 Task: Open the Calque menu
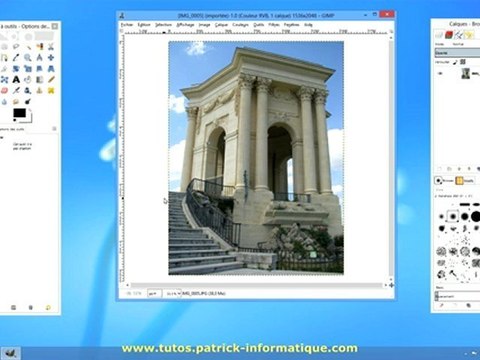[221, 25]
